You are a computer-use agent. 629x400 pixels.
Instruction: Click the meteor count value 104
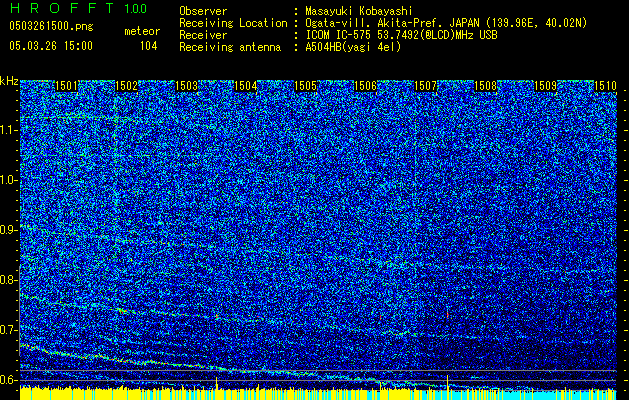click(x=148, y=46)
